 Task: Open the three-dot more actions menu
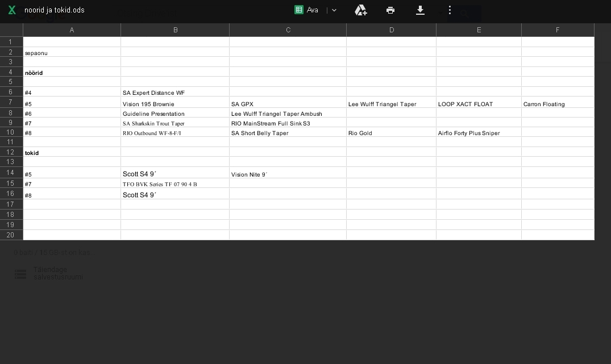pos(450,10)
